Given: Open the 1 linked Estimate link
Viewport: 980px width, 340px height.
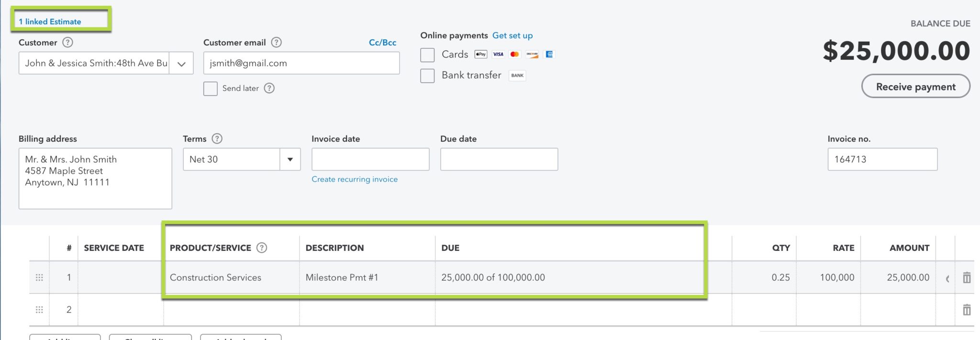Looking at the screenshot, I should (51, 21).
